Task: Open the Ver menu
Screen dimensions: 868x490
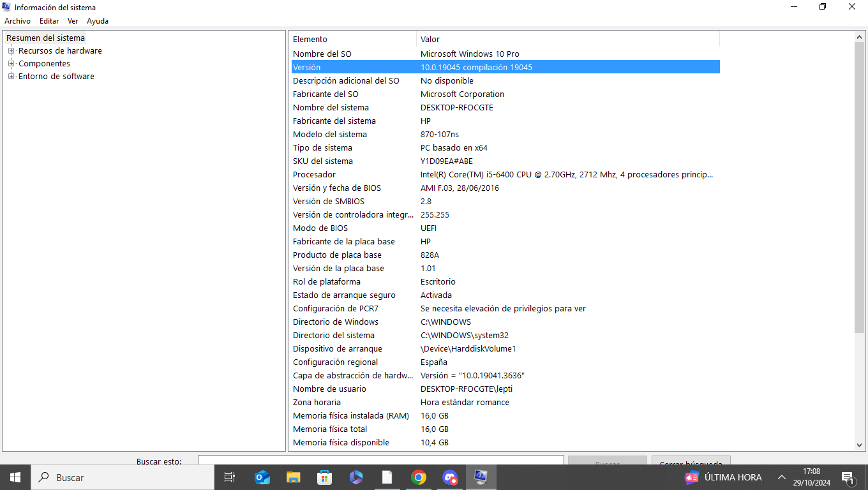Action: point(73,21)
